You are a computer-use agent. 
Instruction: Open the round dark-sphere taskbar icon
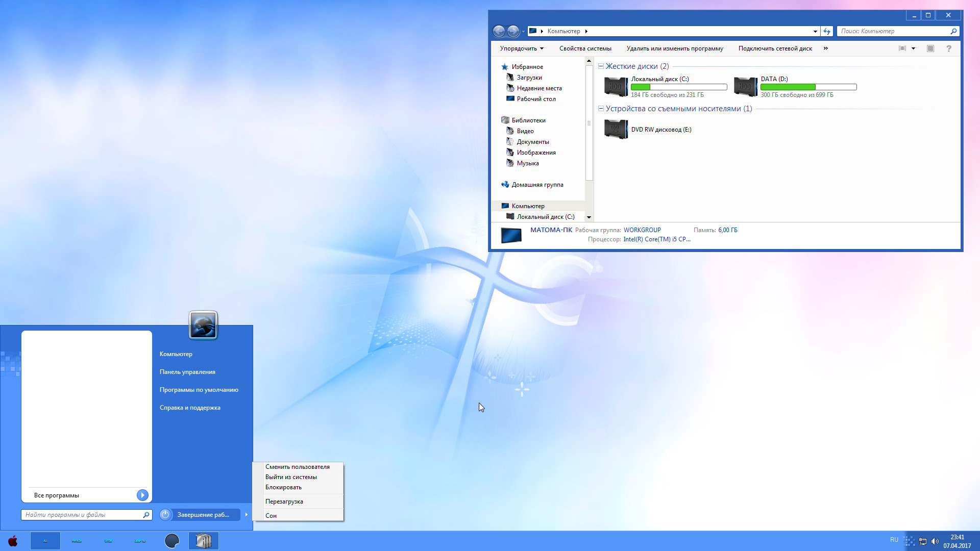point(172,541)
